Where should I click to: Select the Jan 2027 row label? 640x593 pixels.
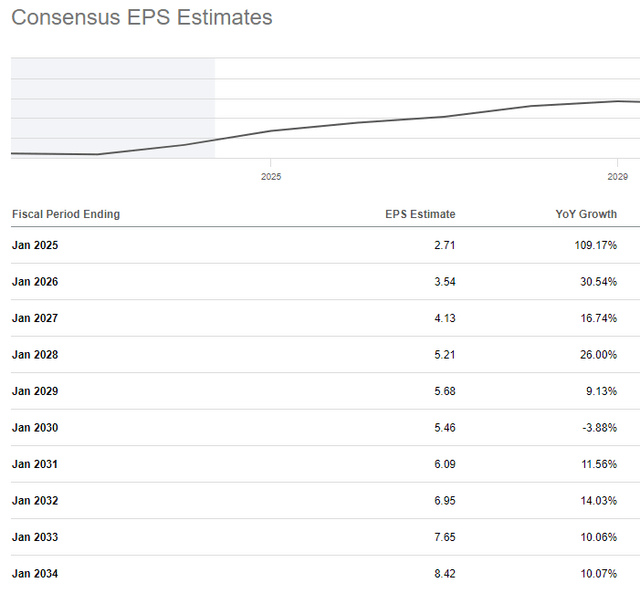pos(35,318)
